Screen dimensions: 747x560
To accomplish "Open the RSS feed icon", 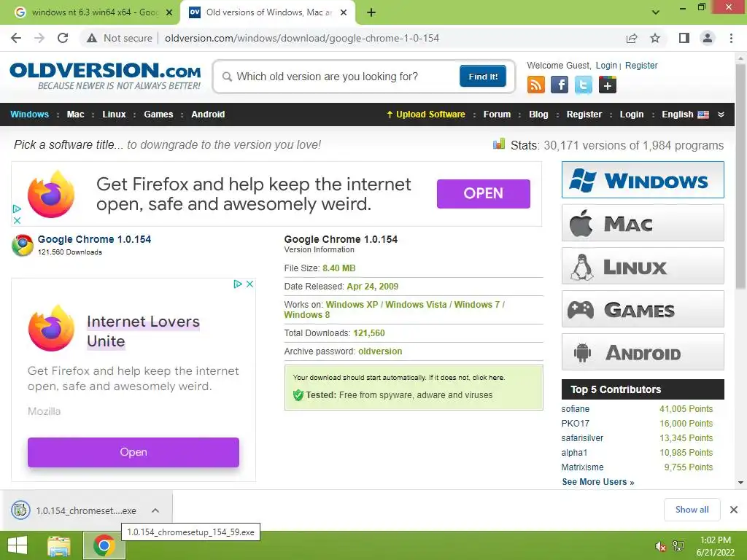I will (536, 85).
